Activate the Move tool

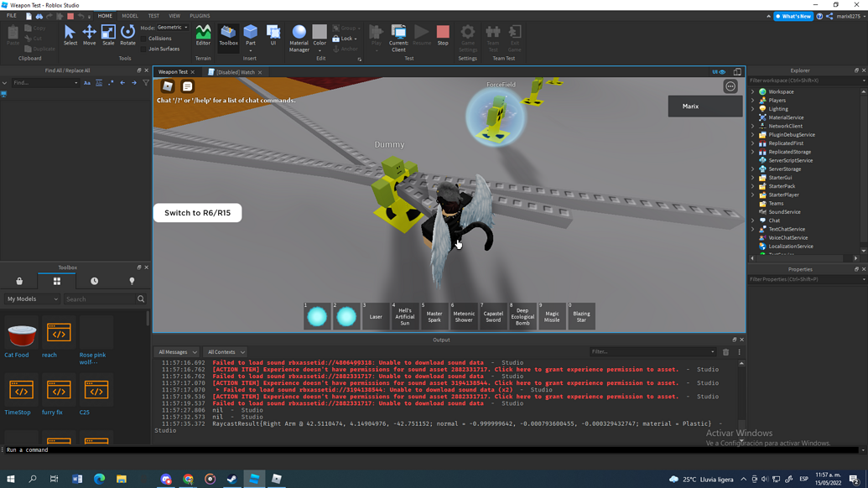tap(89, 35)
